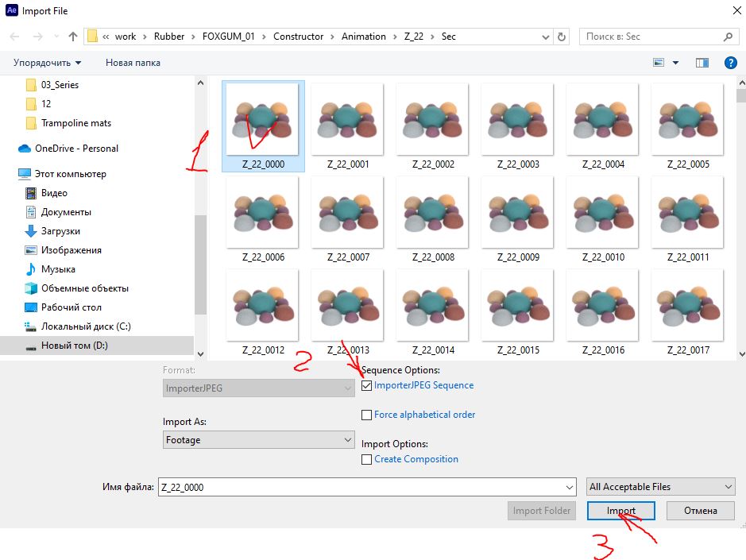746x560 pixels.
Task: Click the search magnifier icon
Action: pyautogui.click(x=728, y=37)
